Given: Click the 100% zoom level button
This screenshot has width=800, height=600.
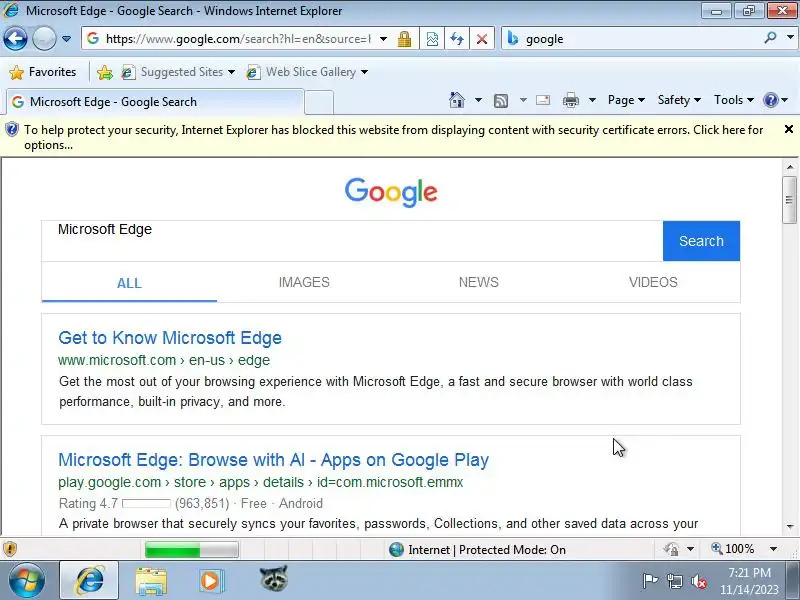Looking at the screenshot, I should 733,549.
